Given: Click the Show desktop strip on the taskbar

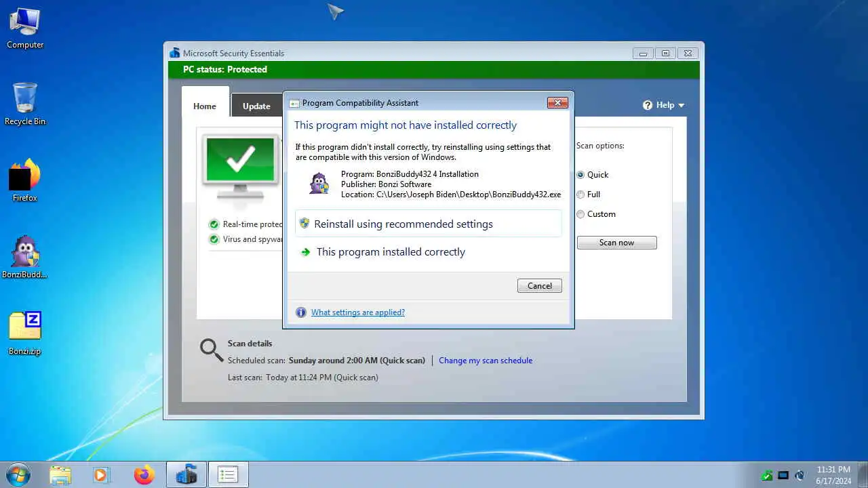Looking at the screenshot, I should click(x=863, y=475).
